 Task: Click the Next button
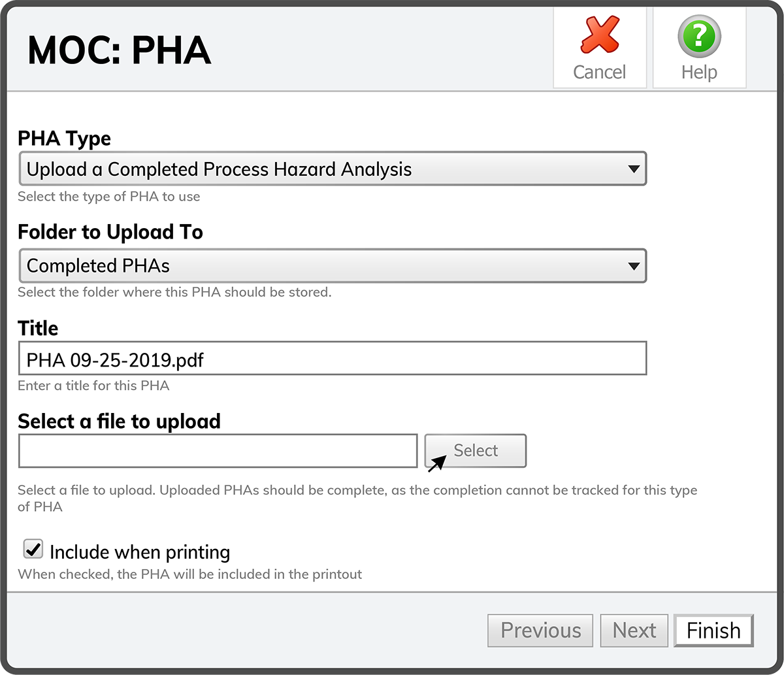(x=634, y=631)
